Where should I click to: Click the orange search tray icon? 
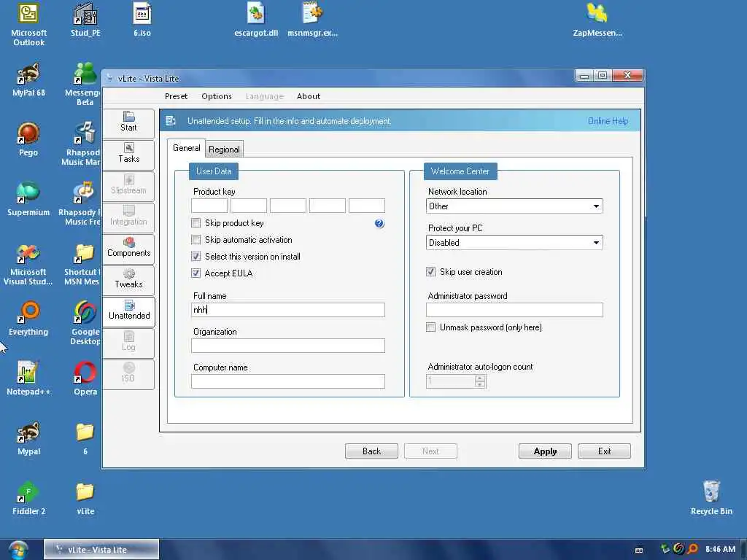(x=693, y=549)
